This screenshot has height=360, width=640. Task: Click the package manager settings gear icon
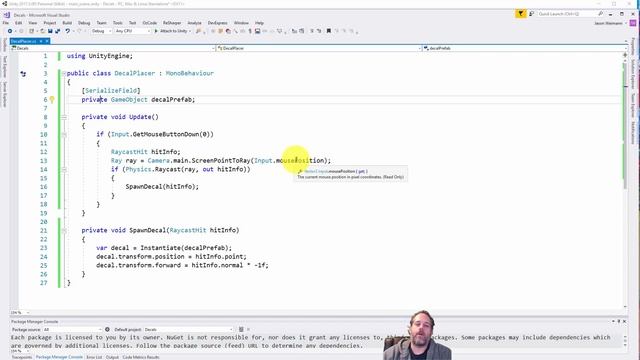pos(107,329)
